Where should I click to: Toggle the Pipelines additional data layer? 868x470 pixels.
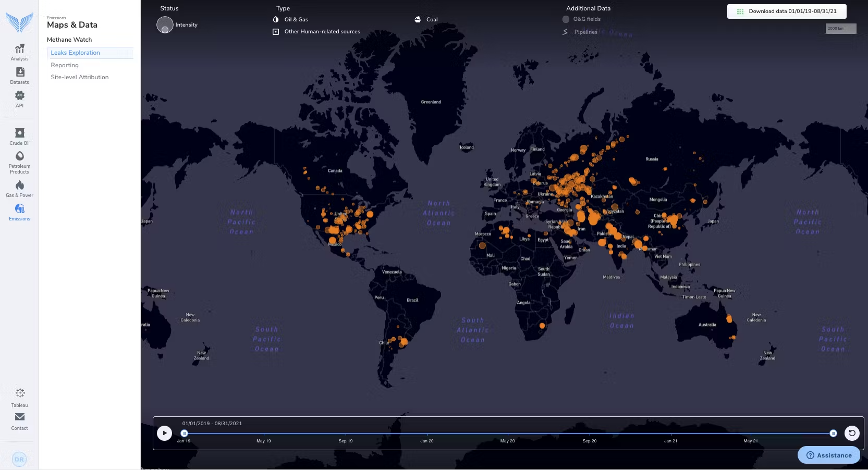click(x=579, y=32)
